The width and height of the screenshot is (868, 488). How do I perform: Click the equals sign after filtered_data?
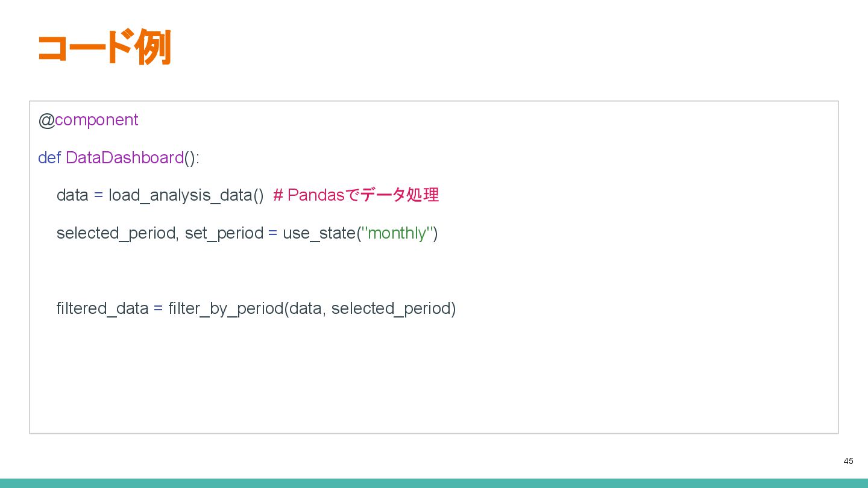point(158,308)
